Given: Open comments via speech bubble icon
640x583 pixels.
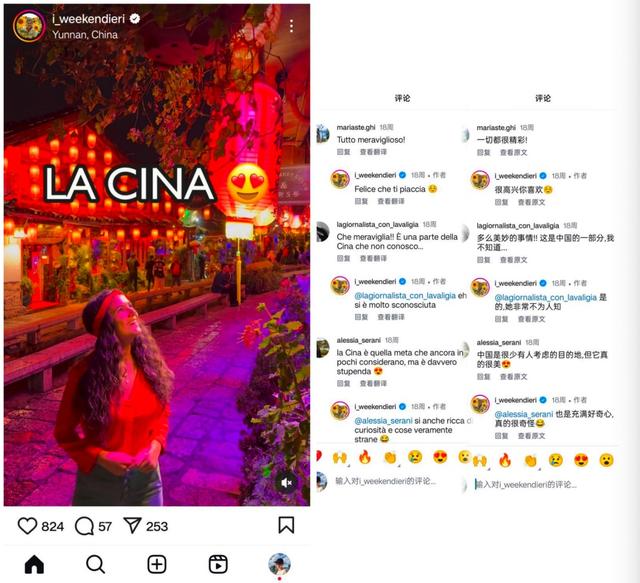Looking at the screenshot, I should pos(84,526).
